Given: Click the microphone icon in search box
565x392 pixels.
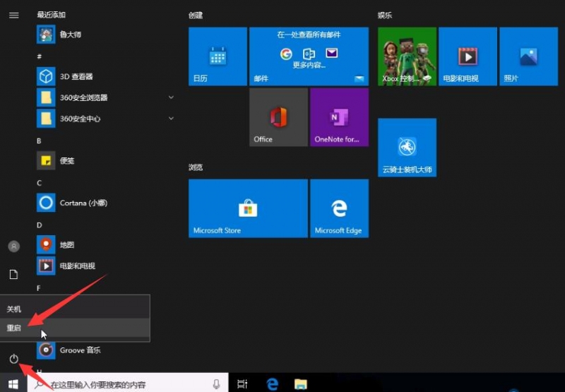Looking at the screenshot, I should [216, 384].
